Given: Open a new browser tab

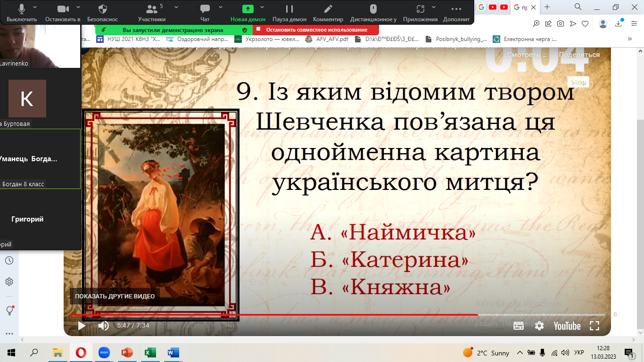Looking at the screenshot, I should point(547,7).
